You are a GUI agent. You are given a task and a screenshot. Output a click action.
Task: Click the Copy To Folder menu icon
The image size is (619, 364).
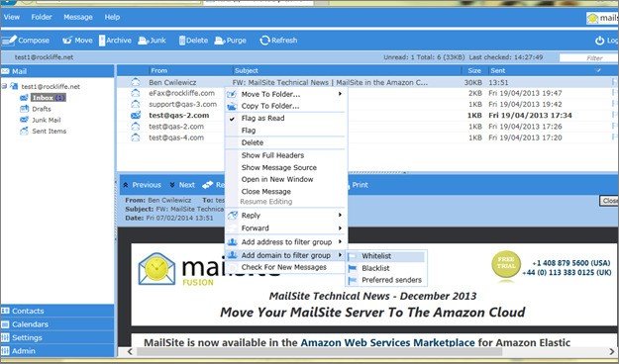[233, 106]
